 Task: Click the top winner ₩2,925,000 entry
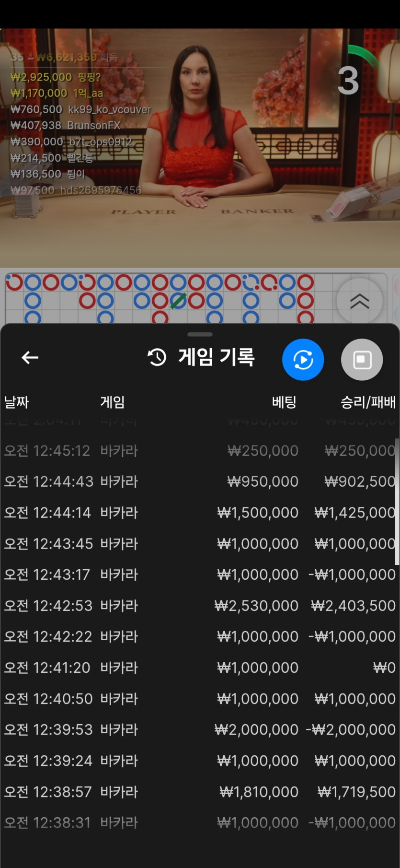(56, 77)
